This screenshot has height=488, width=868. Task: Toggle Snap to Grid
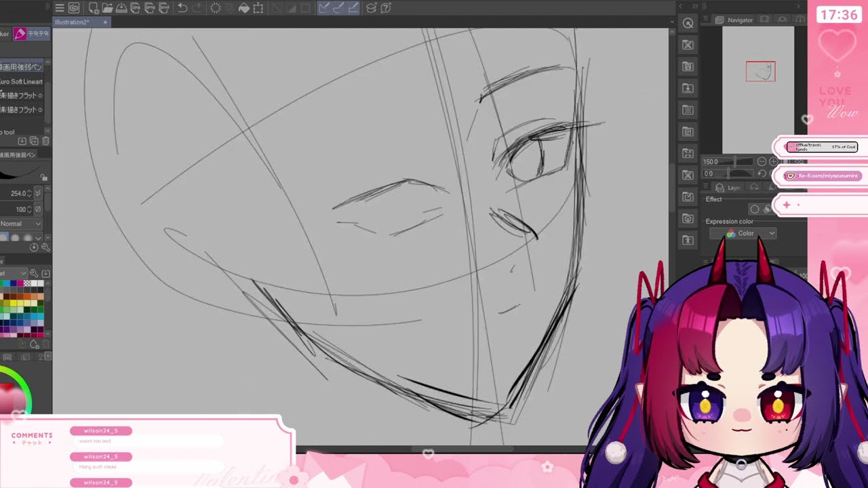(352, 8)
